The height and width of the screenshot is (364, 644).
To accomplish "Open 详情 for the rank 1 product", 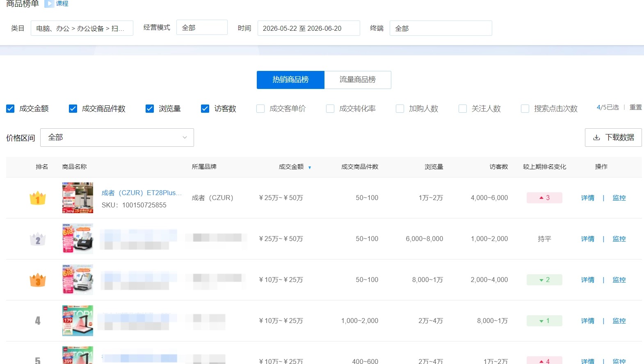I will (x=588, y=198).
